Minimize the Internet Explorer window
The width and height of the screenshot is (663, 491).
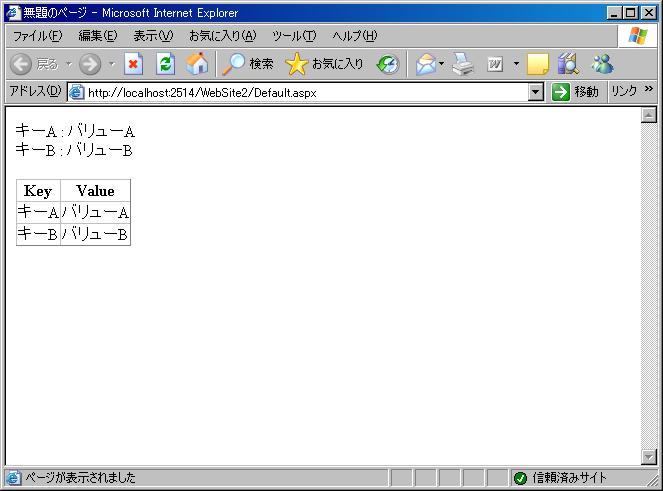point(615,13)
